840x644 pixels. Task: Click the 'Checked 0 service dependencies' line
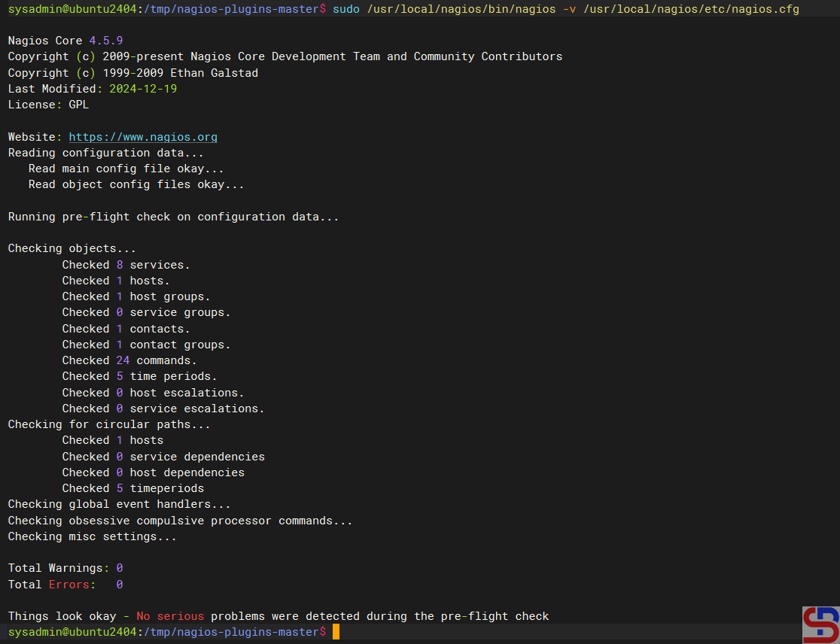tap(163, 457)
